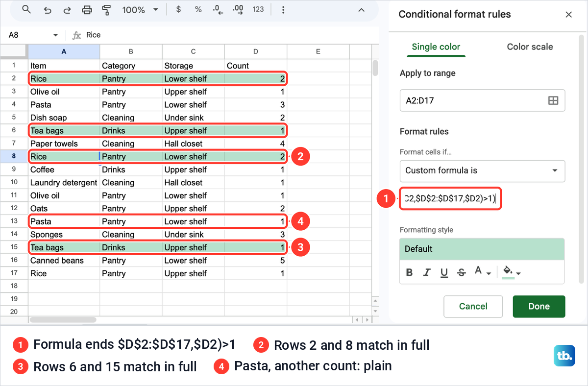This screenshot has height=386, width=588.
Task: Select row 8 header
Action: point(14,157)
